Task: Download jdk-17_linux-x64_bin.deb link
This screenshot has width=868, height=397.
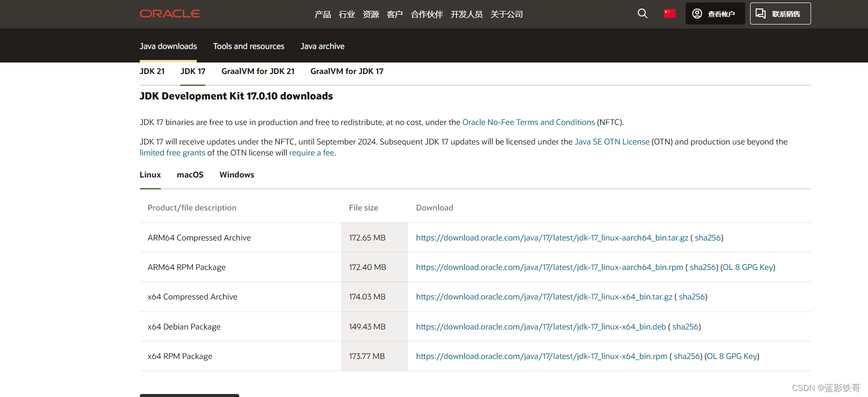Action: click(541, 326)
